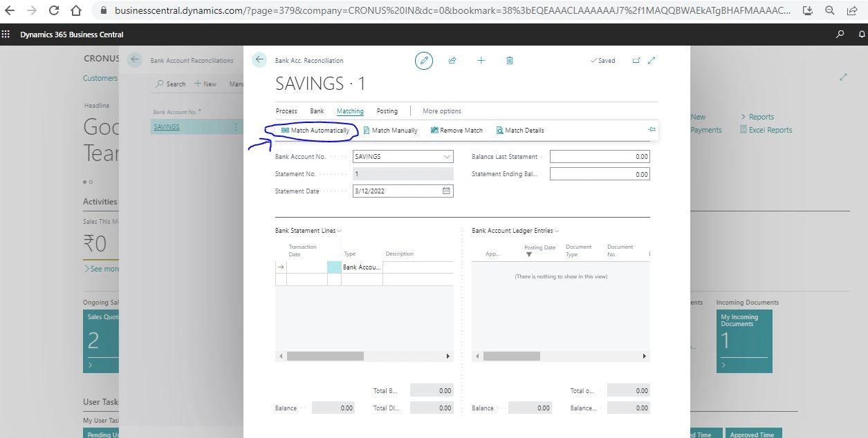Delete the record using the trash icon
868x438 pixels.
(509, 60)
